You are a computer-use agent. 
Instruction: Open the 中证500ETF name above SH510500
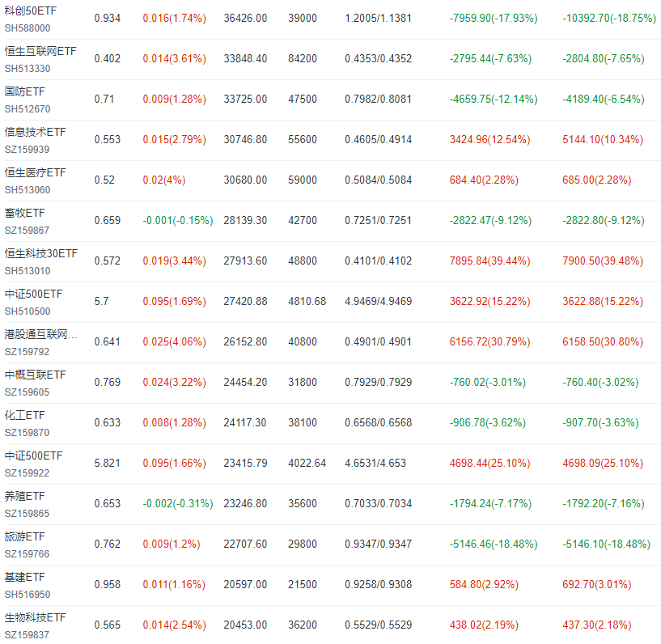point(33,294)
